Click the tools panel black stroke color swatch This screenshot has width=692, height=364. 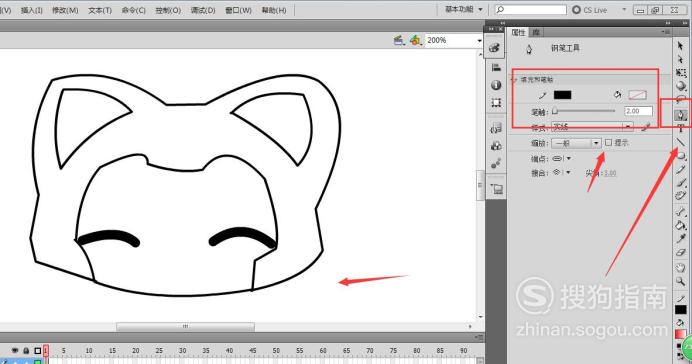pos(681,310)
